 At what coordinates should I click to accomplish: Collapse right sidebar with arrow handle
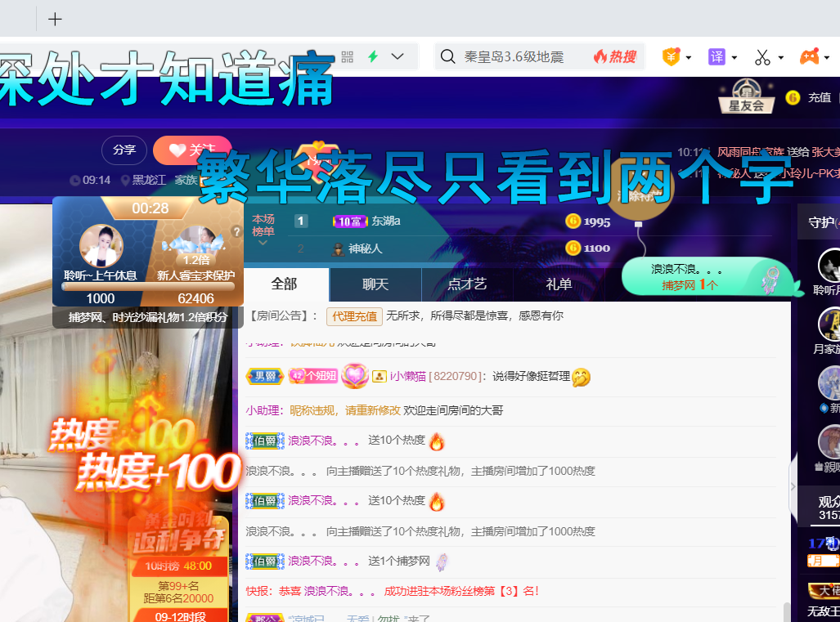793,486
